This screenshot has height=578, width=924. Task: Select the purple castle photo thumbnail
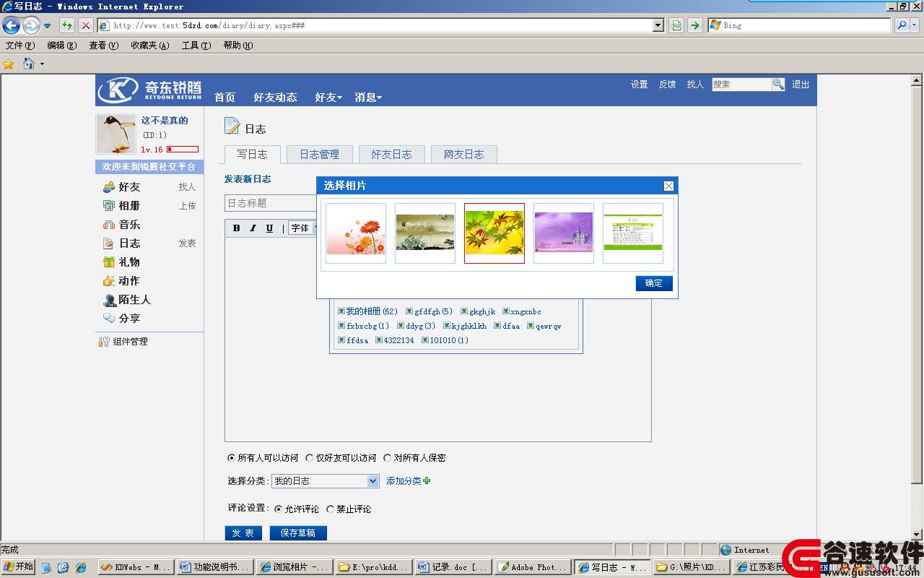point(564,233)
